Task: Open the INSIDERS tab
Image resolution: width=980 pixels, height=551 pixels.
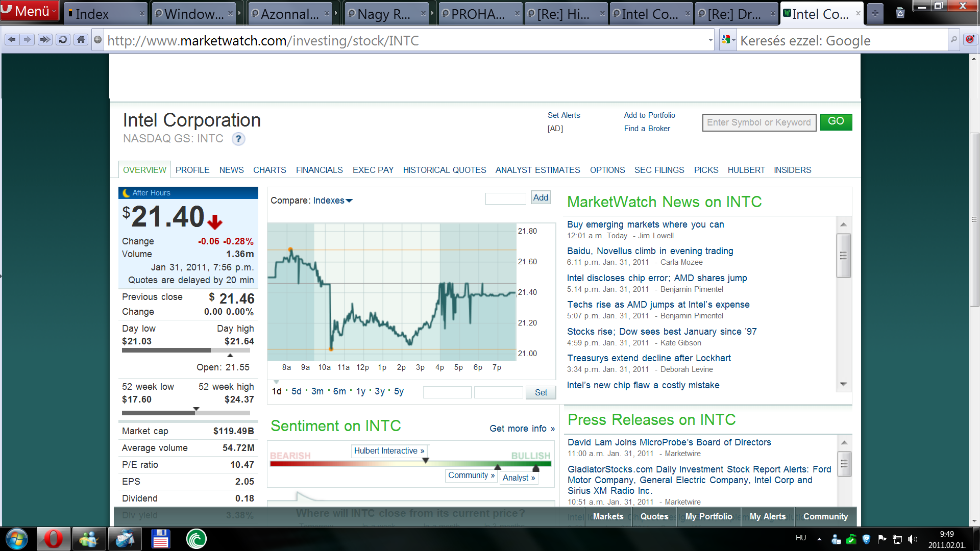Action: [x=792, y=170]
